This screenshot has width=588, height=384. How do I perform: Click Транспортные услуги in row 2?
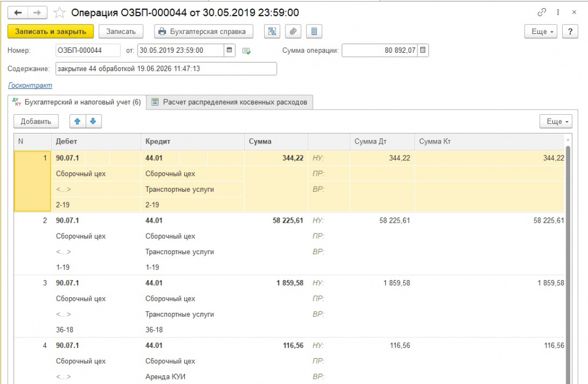(180, 252)
